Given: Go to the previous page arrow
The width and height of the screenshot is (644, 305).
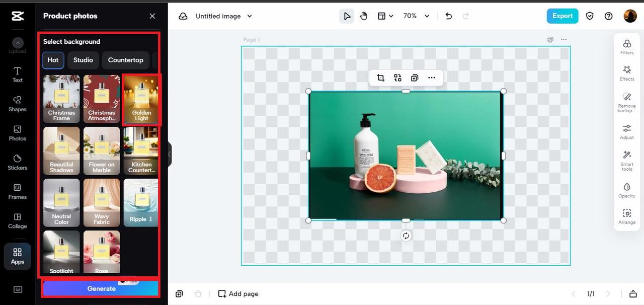Looking at the screenshot, I should [x=573, y=294].
